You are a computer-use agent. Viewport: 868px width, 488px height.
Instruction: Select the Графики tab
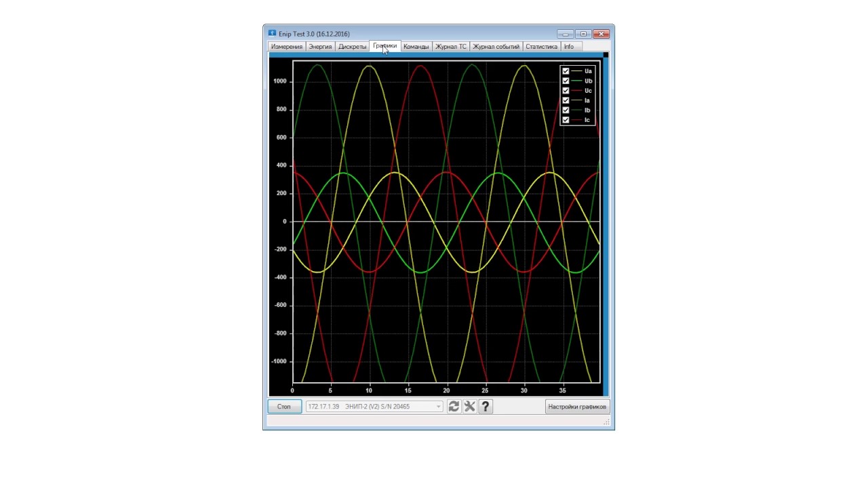click(385, 46)
